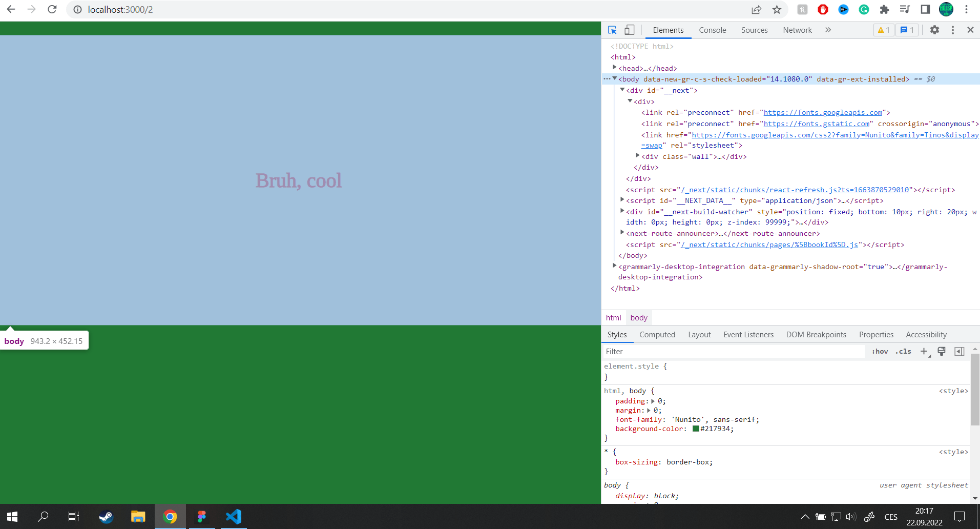Screen dimensions: 980x529
Task: Collapse the body element node
Action: (x=615, y=78)
